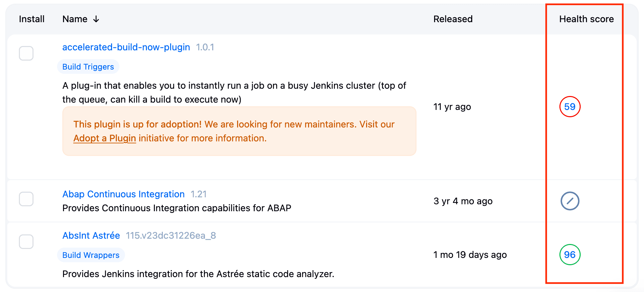Click version 115.v23dc31226ea_8 next to AbsInt Astrée
This screenshot has height=292, width=644.
click(171, 235)
